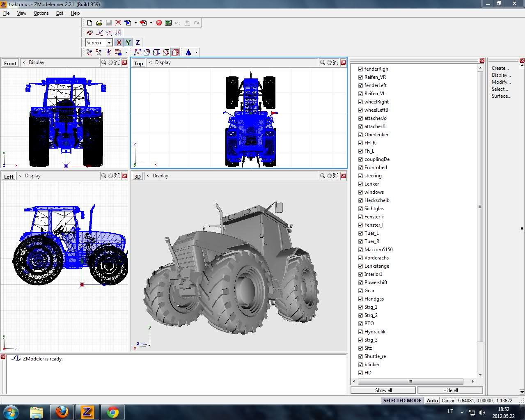Open the Screen coordinate system dropdown

109,43
